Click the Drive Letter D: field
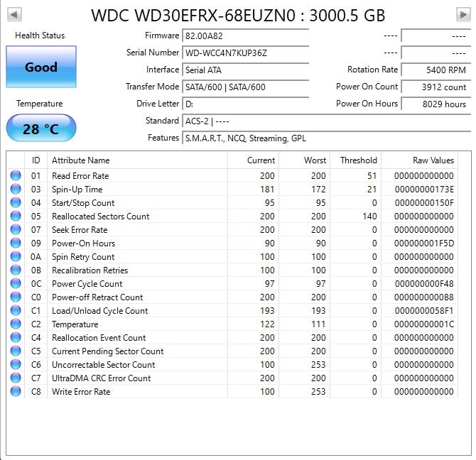This screenshot has height=460, width=476. coord(245,104)
